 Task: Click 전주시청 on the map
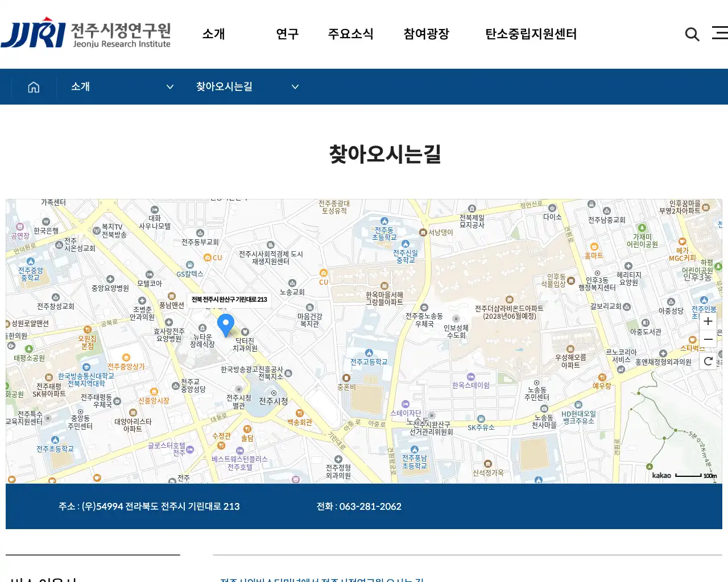tap(274, 401)
